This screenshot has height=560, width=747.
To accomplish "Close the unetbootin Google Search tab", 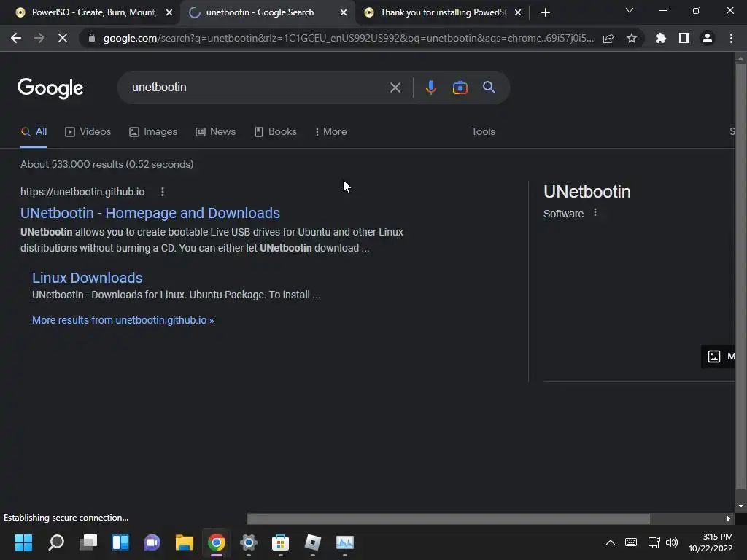I will point(344,12).
